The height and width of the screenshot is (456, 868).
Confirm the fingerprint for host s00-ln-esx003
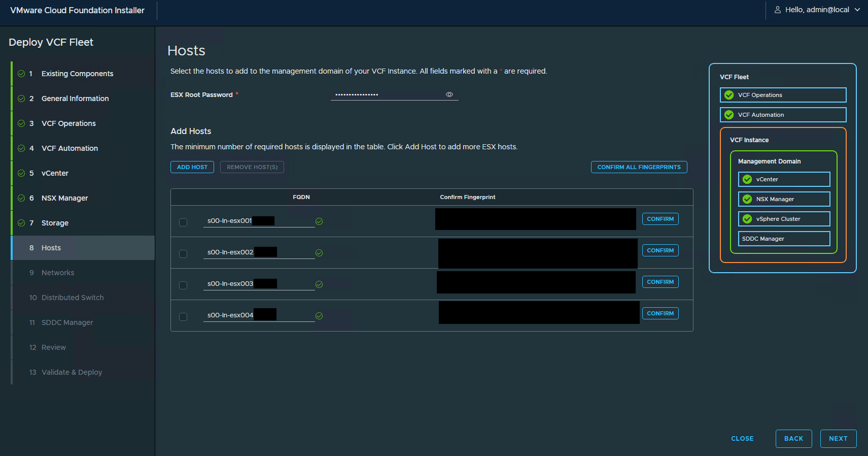tap(660, 282)
